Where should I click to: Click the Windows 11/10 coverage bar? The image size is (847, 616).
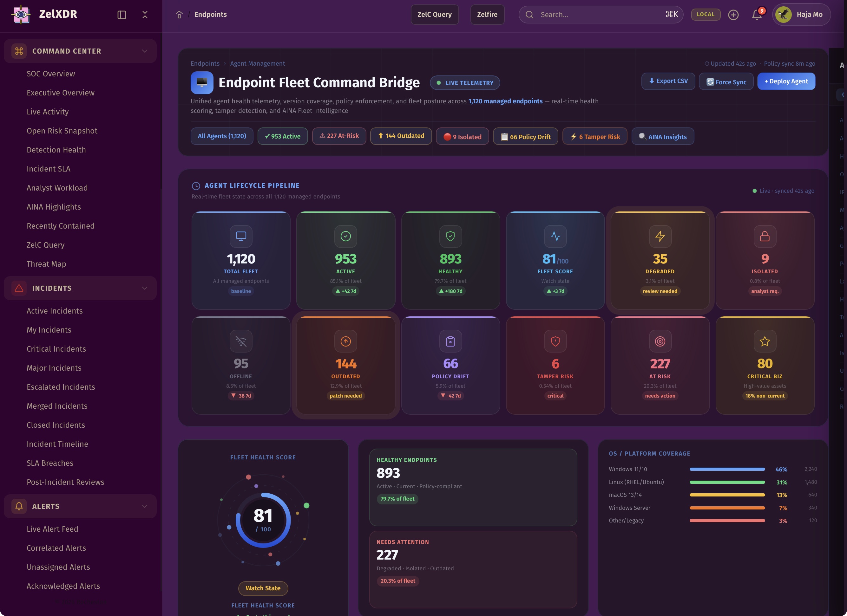727,469
